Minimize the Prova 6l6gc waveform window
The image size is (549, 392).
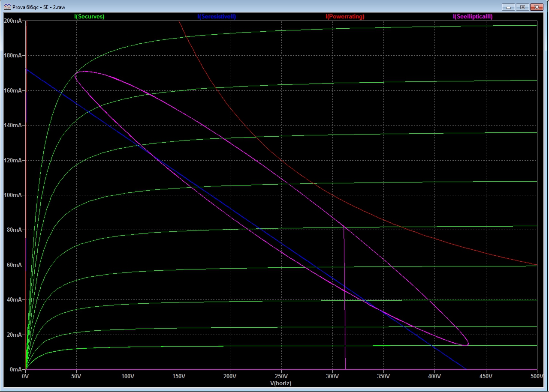point(509,7)
